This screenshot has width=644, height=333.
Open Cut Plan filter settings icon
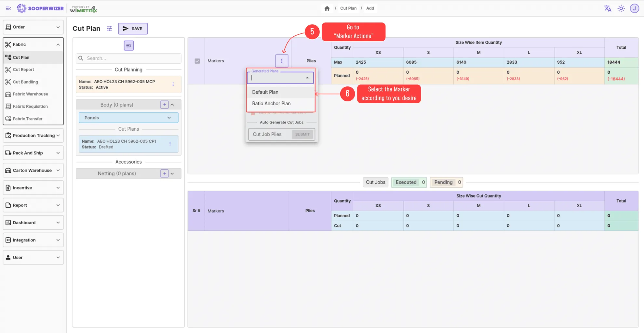point(109,29)
